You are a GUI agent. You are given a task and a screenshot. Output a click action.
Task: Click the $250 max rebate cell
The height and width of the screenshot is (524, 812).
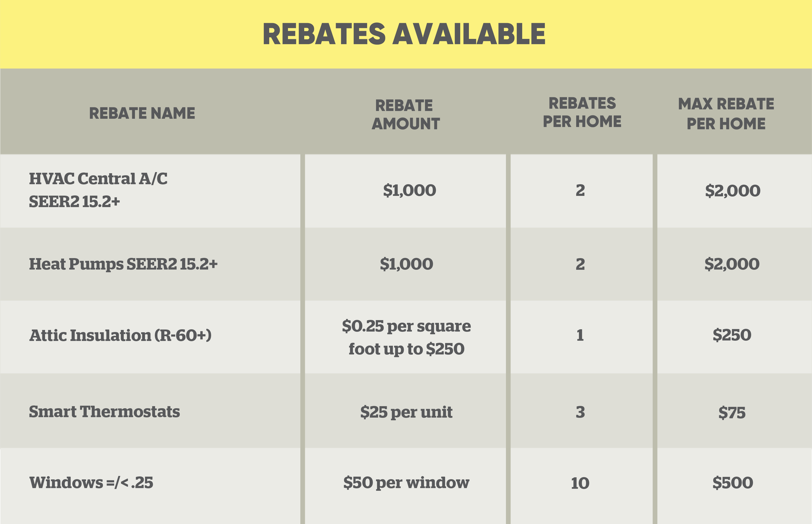732,335
